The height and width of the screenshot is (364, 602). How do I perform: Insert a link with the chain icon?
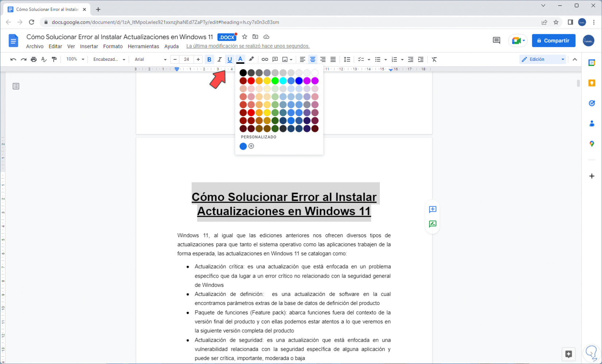coord(265,59)
